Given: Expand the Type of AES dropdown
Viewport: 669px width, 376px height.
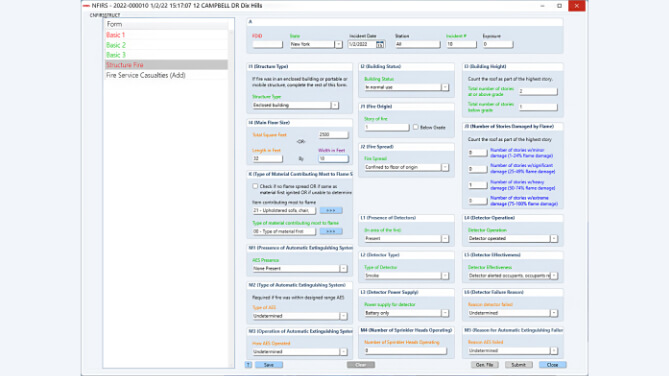Looking at the screenshot, I should pos(343,316).
